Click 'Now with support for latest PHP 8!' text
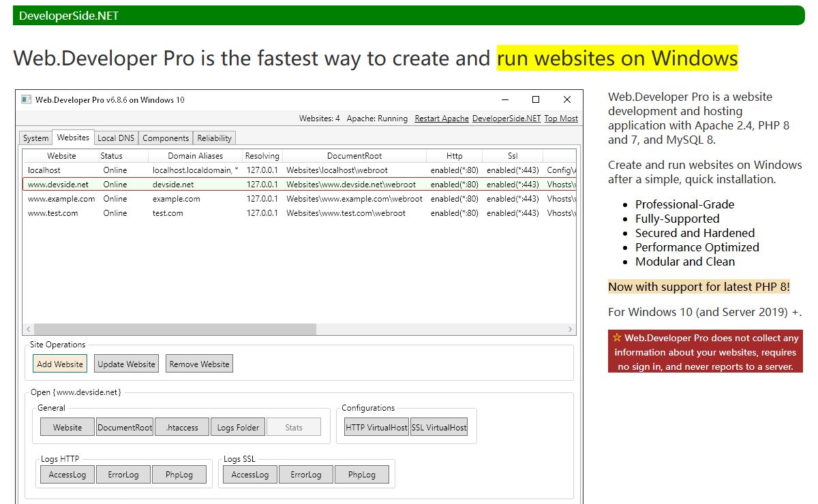This screenshot has width=818, height=504. pyautogui.click(x=699, y=287)
